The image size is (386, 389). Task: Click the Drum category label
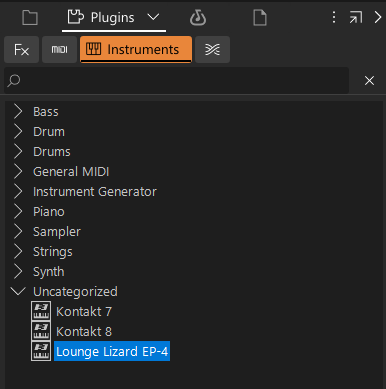[49, 132]
